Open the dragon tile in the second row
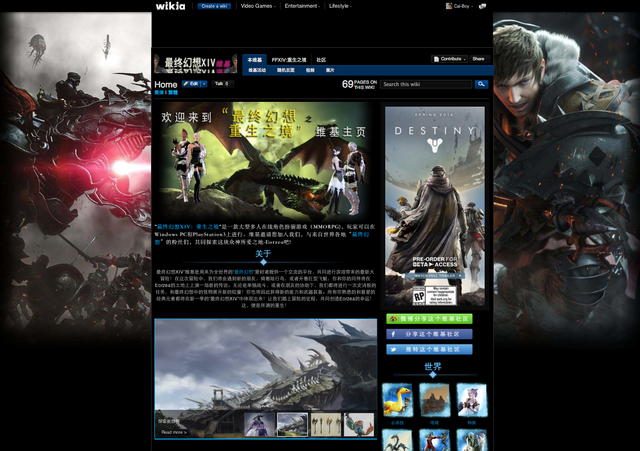The width and height of the screenshot is (640, 451). [x=397, y=440]
